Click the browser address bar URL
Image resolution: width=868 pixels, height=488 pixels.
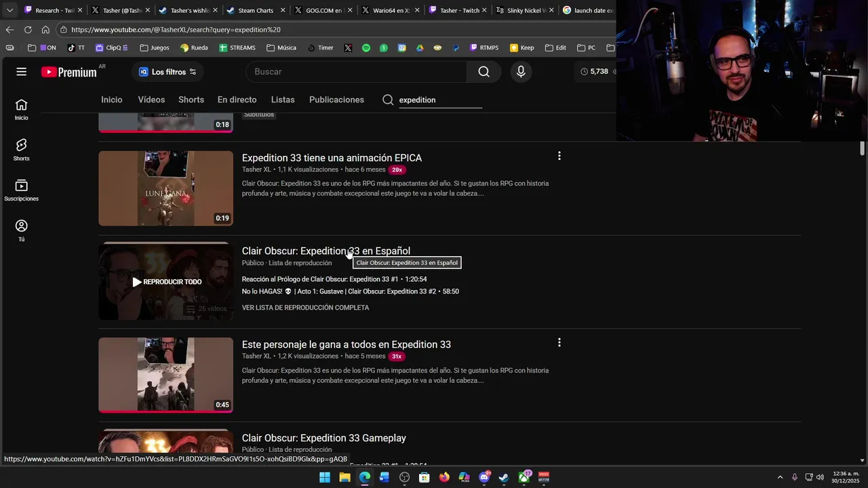[176, 30]
